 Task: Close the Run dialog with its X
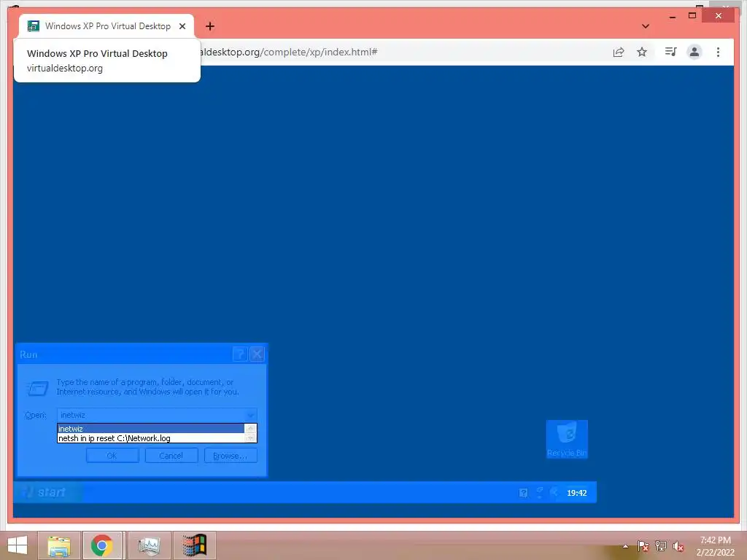click(257, 354)
